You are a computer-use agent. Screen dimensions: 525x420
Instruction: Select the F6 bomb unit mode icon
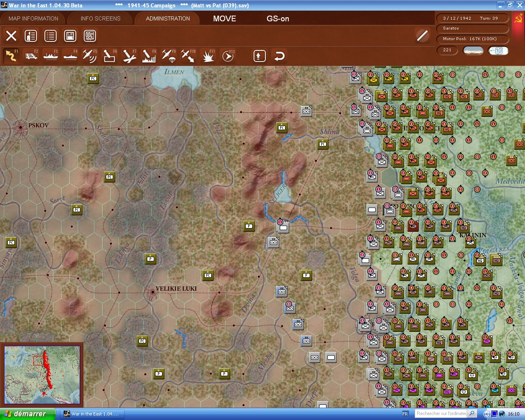109,56
